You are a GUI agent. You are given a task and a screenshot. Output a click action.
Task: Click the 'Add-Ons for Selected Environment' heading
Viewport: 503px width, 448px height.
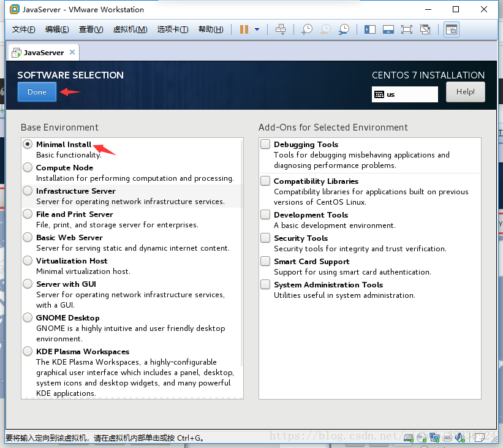point(333,127)
